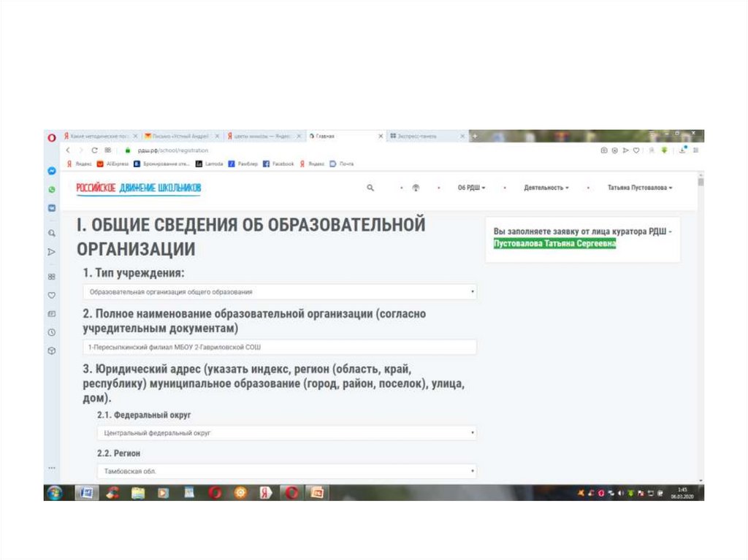Viewport: 748px width, 560px height.
Task: Click the Российское движение школьников logo link
Action: [139, 188]
